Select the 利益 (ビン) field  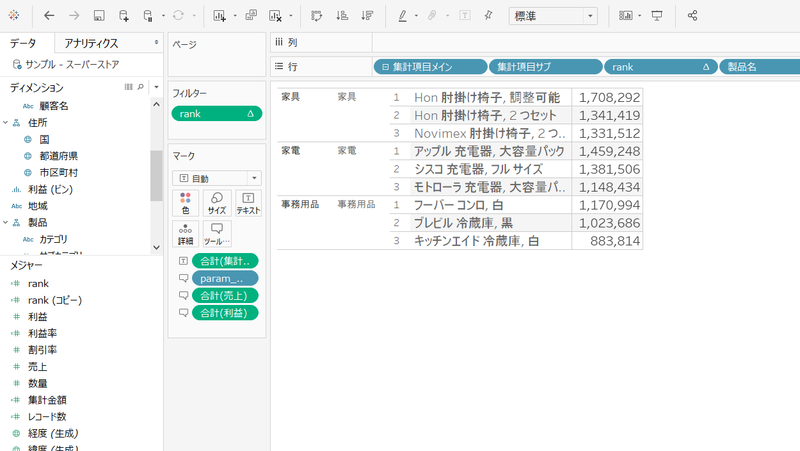[50, 189]
